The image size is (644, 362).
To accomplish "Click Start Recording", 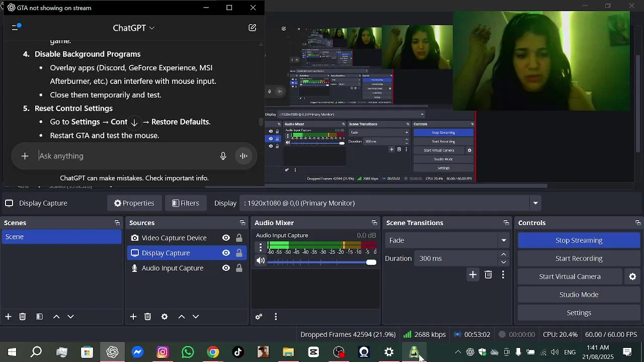I will pos(579,258).
